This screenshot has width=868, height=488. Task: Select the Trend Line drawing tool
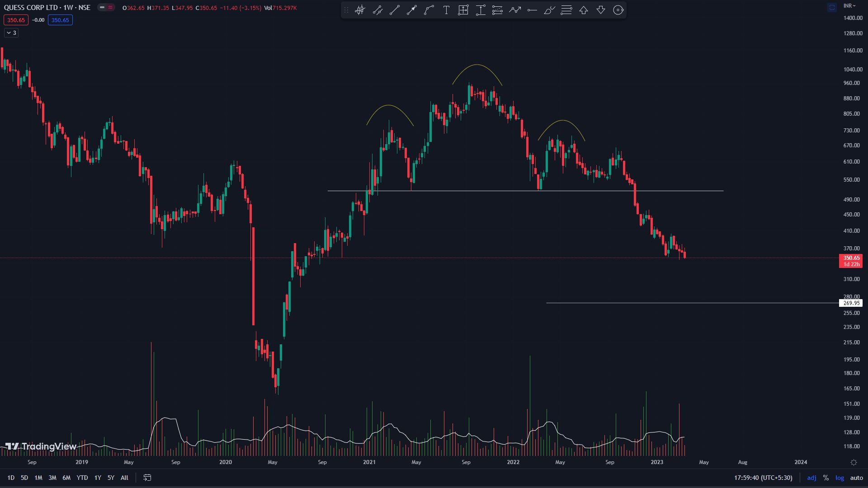click(395, 10)
